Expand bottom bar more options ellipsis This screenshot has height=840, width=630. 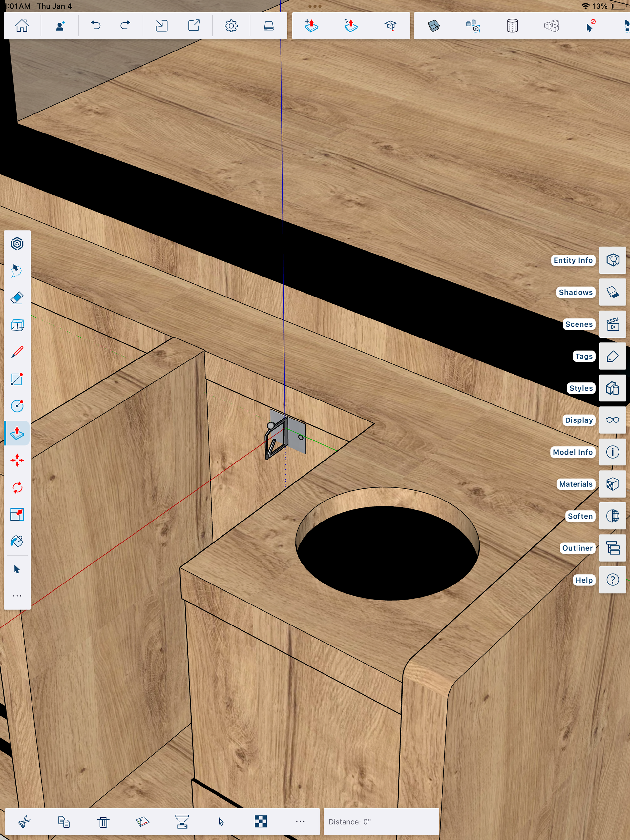(300, 821)
